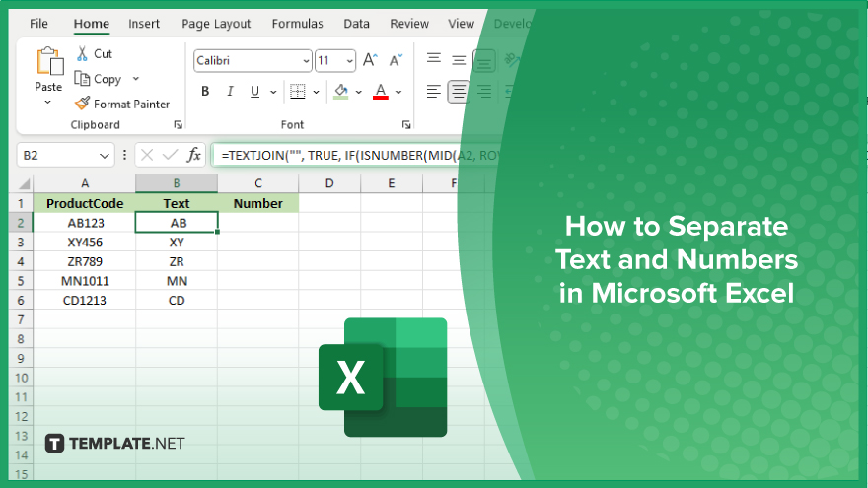
Task: Toggle Center horizontal alignment
Action: coord(459,92)
